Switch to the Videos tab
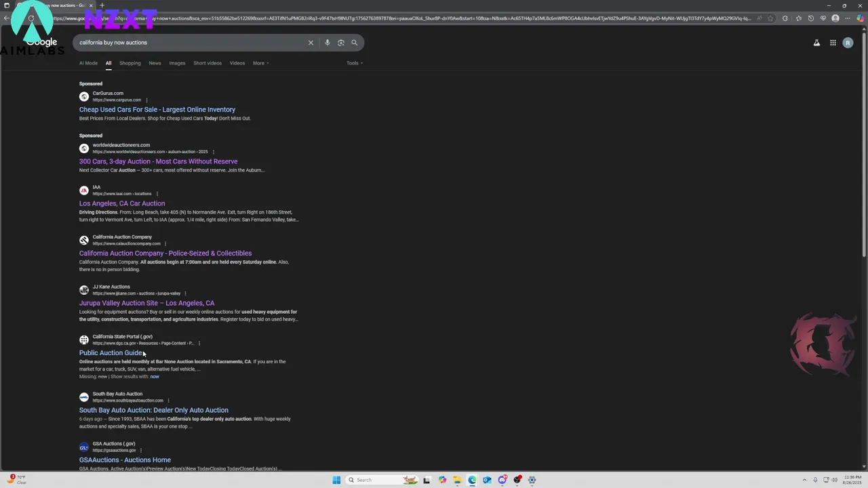The image size is (868, 488). [x=237, y=63]
